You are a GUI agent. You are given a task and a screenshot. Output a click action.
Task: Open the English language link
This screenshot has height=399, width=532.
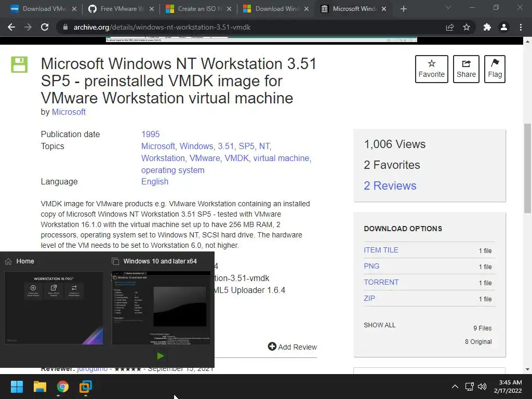click(155, 181)
